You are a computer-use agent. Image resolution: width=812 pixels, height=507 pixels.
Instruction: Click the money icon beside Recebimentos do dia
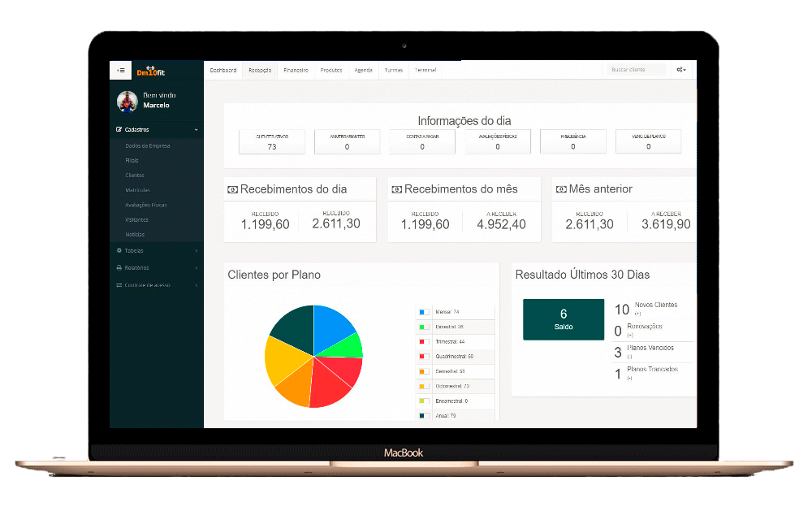232,190
